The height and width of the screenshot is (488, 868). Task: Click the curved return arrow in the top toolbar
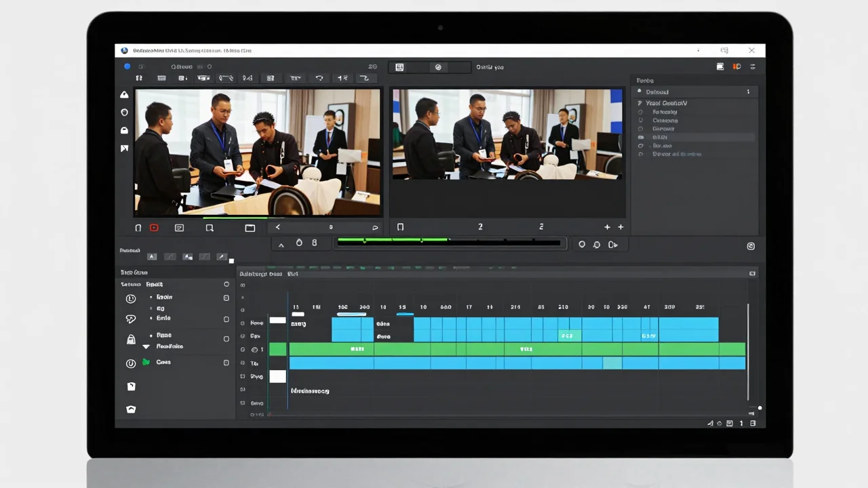click(319, 79)
